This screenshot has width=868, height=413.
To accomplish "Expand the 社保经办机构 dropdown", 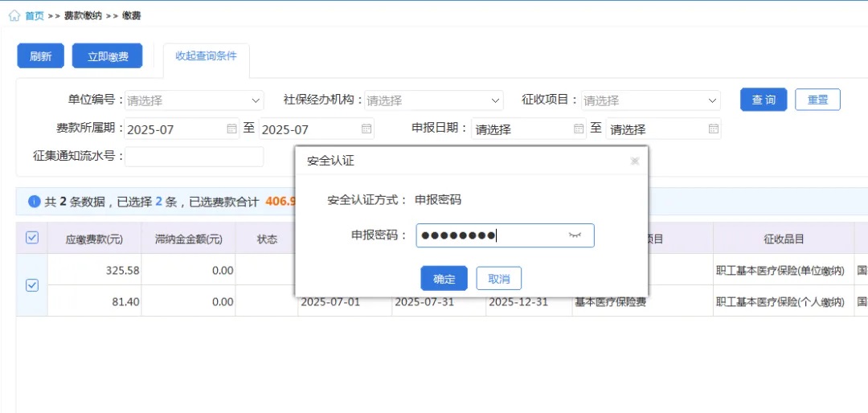I will click(496, 100).
